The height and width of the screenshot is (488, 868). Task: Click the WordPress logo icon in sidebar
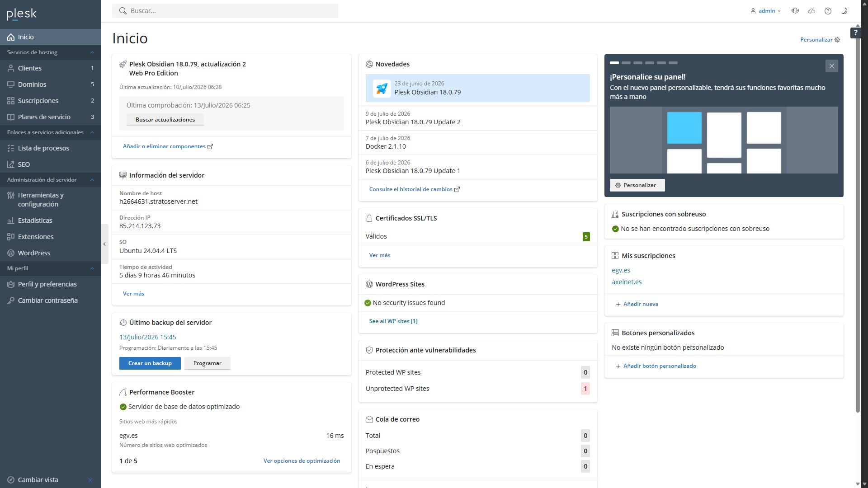11,253
